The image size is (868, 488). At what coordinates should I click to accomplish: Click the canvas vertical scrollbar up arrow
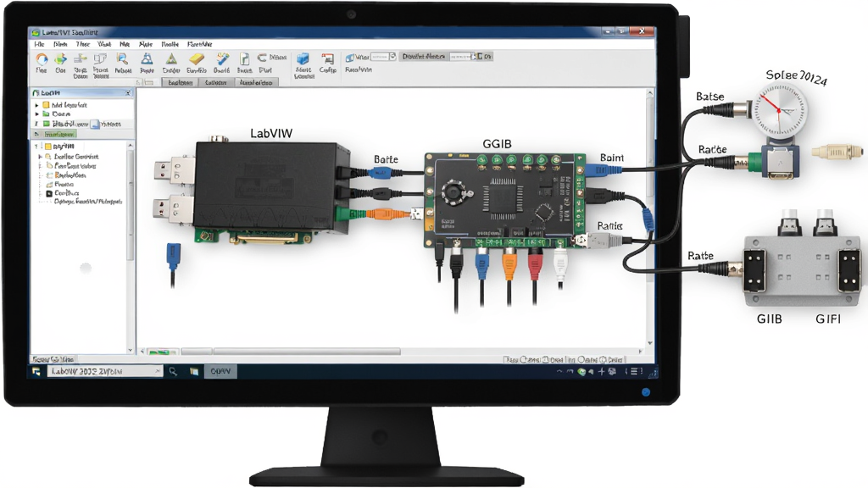click(x=650, y=94)
